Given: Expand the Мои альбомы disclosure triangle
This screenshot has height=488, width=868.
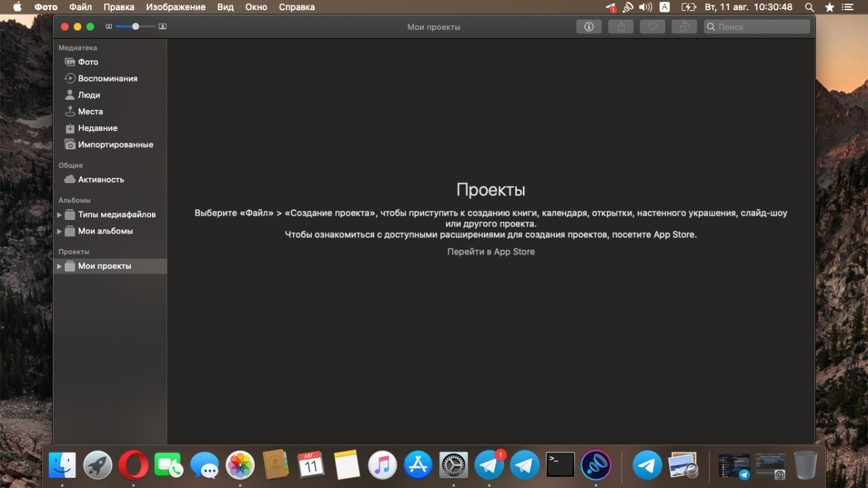Looking at the screenshot, I should (x=59, y=231).
